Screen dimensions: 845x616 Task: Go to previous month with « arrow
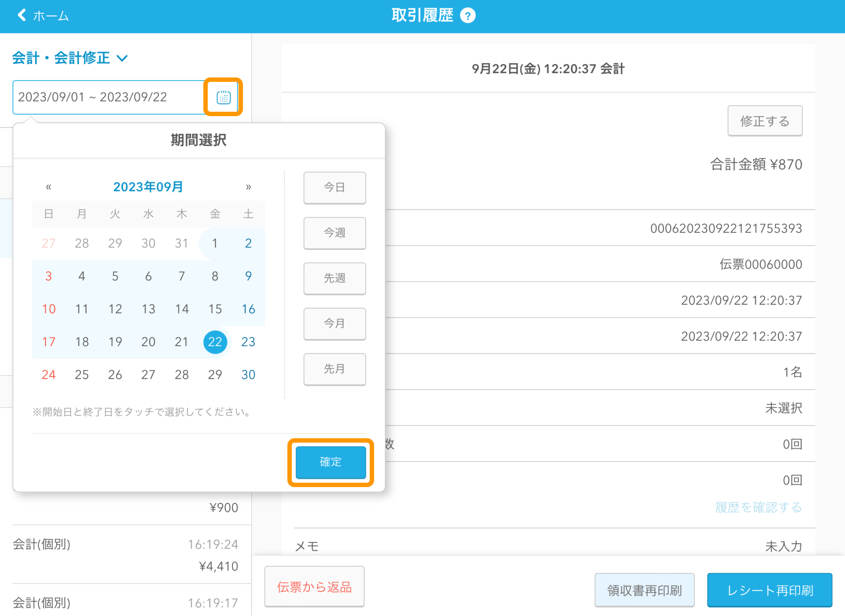[x=48, y=187]
